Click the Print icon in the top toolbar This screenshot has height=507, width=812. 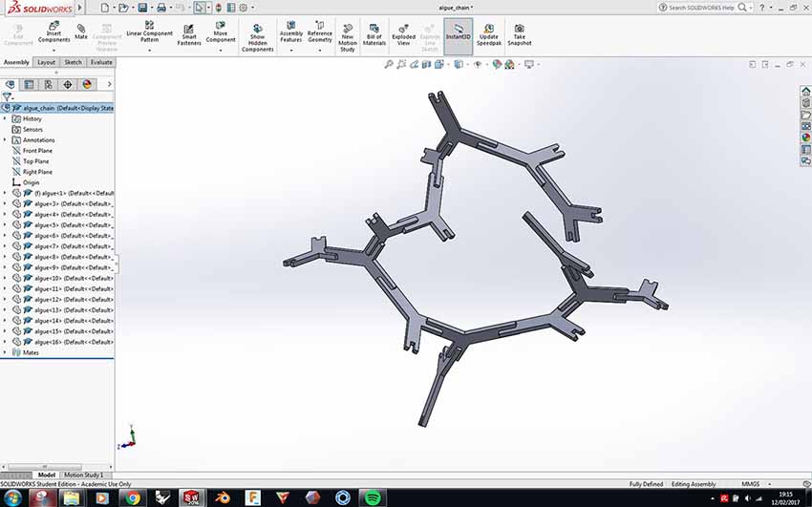click(x=161, y=8)
